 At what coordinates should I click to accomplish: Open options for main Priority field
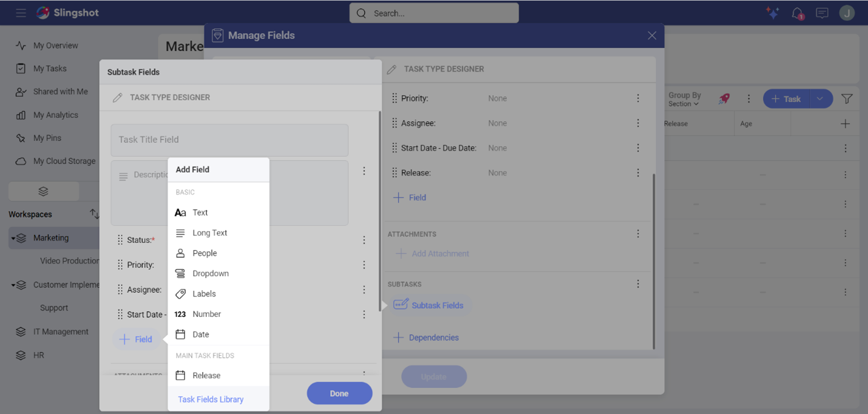pyautogui.click(x=638, y=98)
